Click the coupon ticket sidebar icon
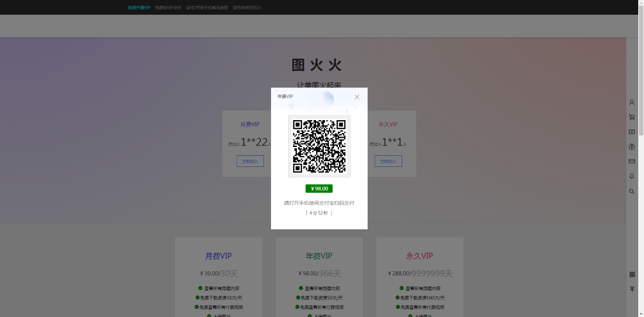 point(632,132)
